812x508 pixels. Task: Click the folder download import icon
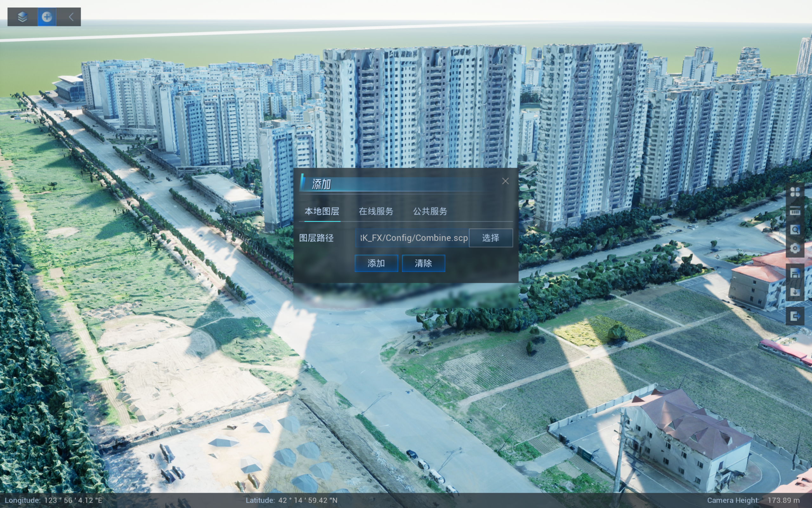795,292
